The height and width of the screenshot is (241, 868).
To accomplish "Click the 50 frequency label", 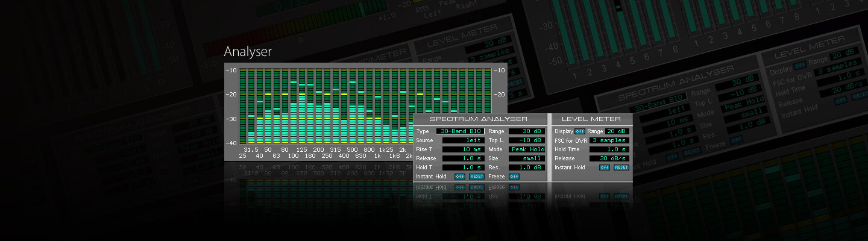I will pos(268,149).
